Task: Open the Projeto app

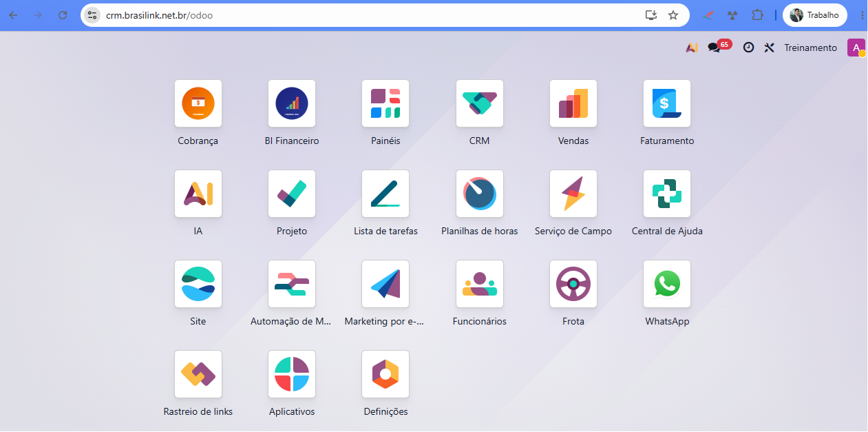Action: click(x=292, y=194)
